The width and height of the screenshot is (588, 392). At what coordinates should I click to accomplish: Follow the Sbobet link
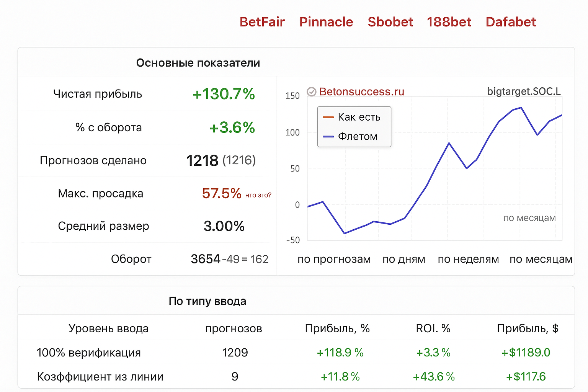pyautogui.click(x=390, y=22)
